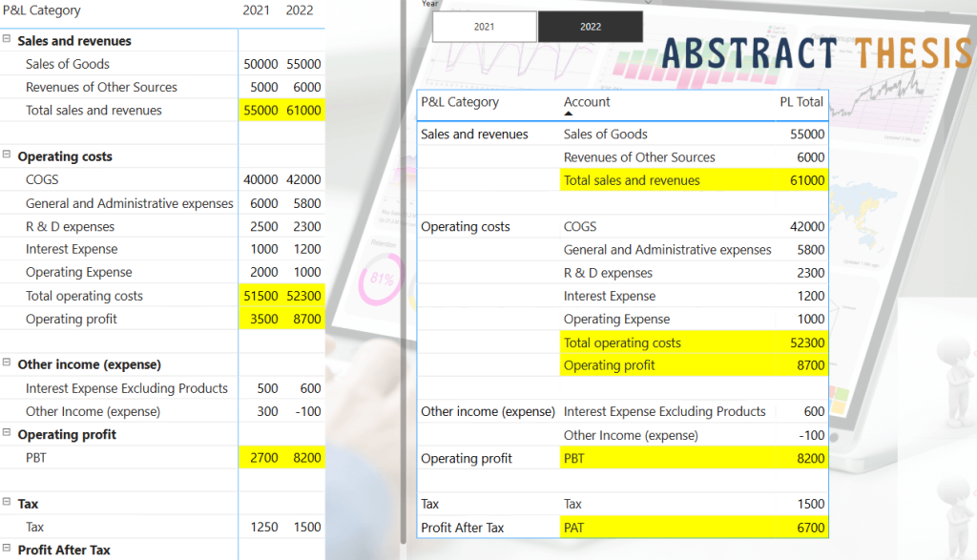Collapse the Operating profit group above PBT

point(7,432)
